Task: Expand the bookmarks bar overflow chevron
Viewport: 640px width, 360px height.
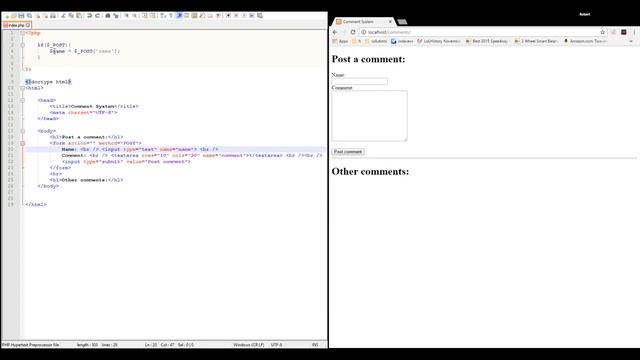Action: (x=631, y=41)
